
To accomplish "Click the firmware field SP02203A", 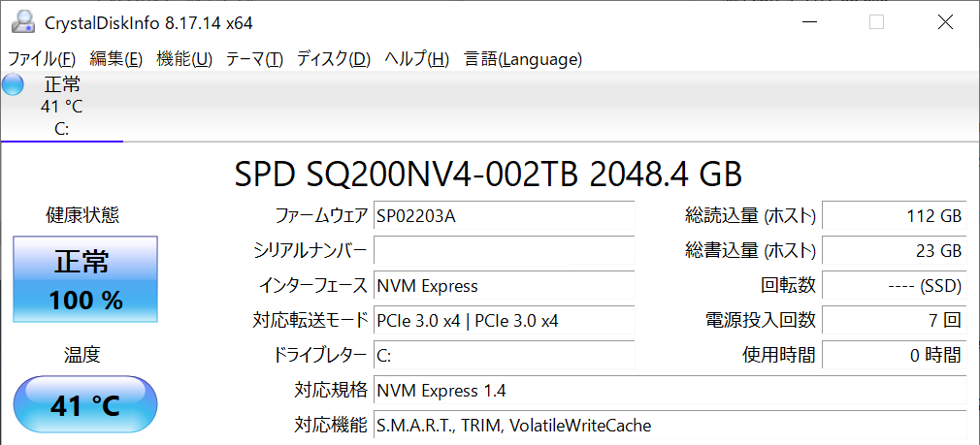I will point(504,216).
